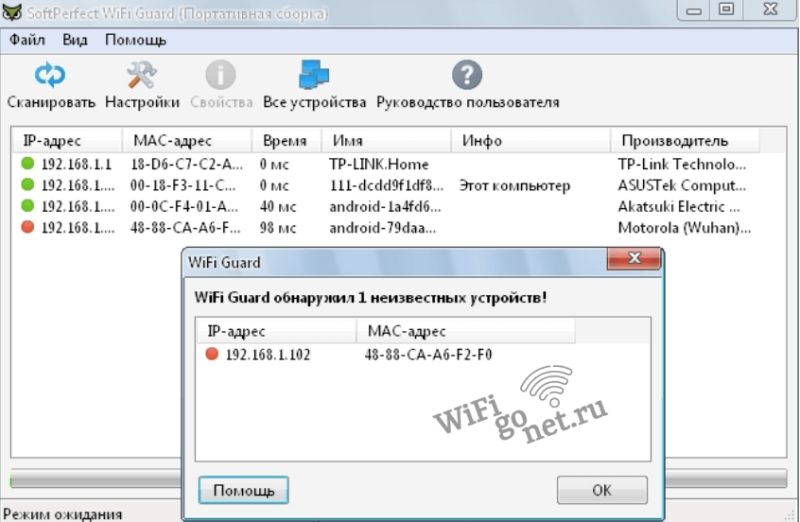Viewport: 800px width, 522px height.
Task: Close the WiFi Guard alert dialog
Action: [x=634, y=258]
